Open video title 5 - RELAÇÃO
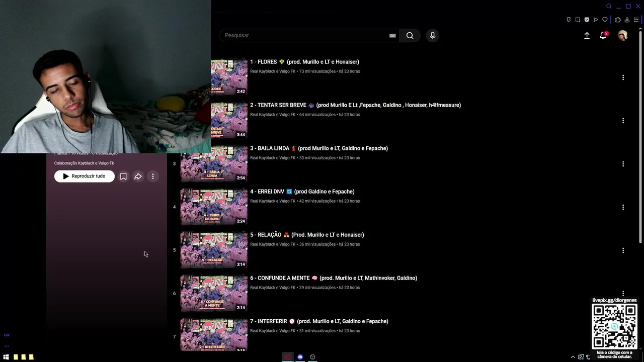644x362 pixels. click(x=307, y=235)
